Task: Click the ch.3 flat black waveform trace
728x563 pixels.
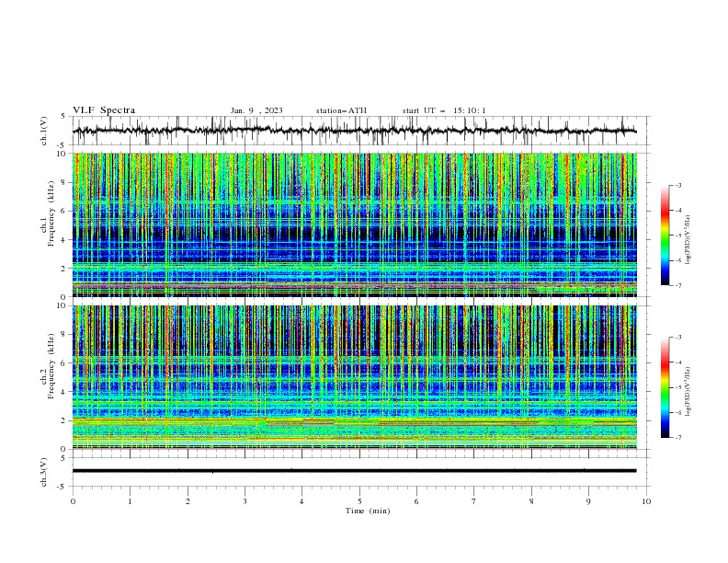Action: (354, 471)
